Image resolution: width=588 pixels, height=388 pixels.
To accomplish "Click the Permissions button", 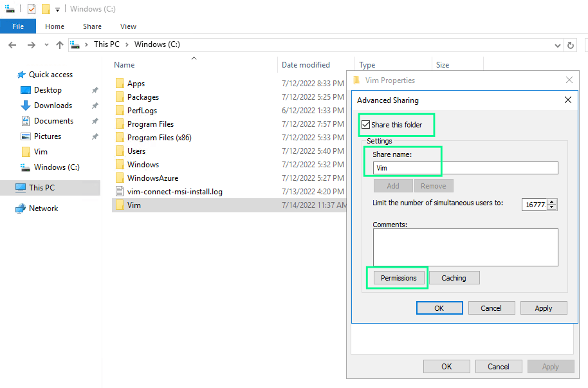I will point(398,278).
